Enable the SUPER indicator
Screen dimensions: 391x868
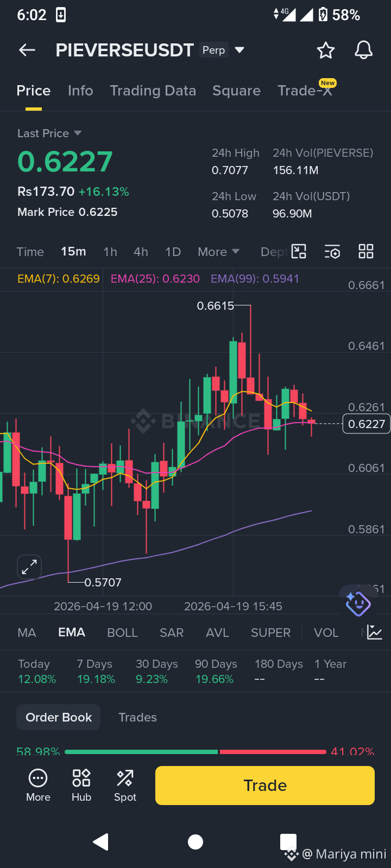point(270,633)
